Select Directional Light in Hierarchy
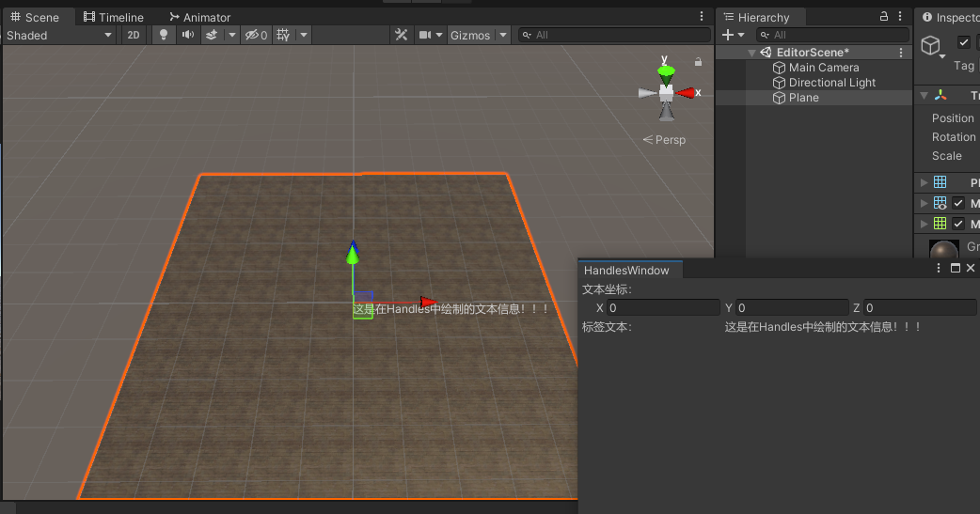This screenshot has width=980, height=514. pyautogui.click(x=832, y=83)
